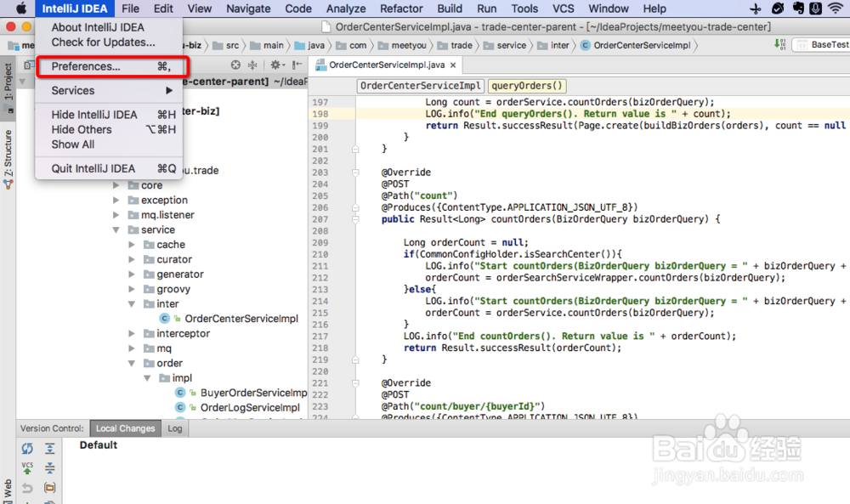Open the VCS menu
850x504 pixels.
coord(564,8)
